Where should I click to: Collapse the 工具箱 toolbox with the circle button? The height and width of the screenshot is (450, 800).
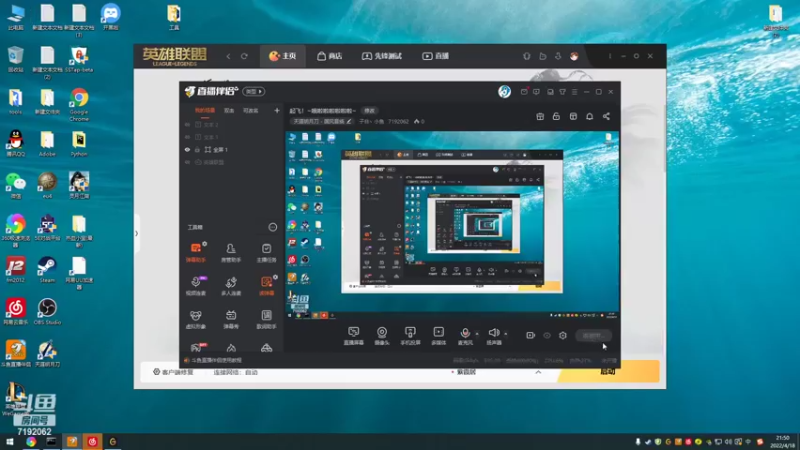[272, 227]
